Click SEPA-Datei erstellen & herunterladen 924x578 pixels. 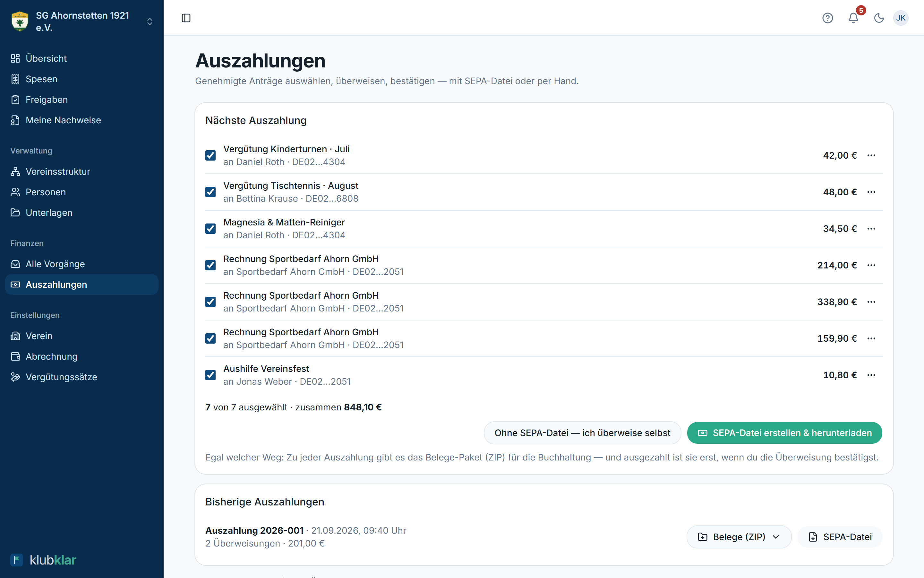tap(785, 433)
